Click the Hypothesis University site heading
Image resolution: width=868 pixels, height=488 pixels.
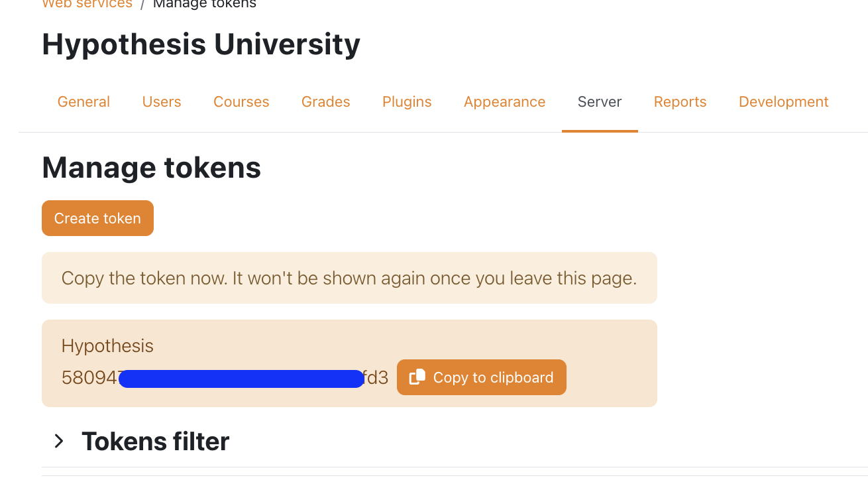click(x=201, y=44)
